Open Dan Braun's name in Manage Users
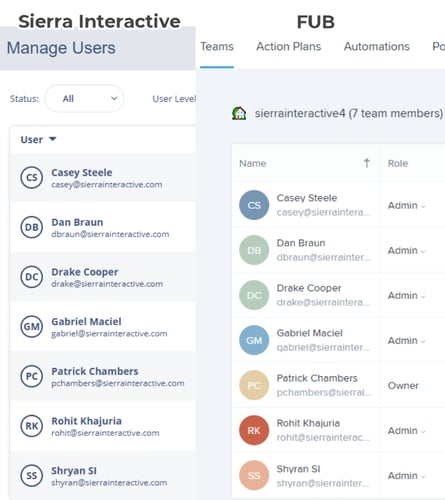This screenshot has height=500, width=445. pyautogui.click(x=77, y=222)
